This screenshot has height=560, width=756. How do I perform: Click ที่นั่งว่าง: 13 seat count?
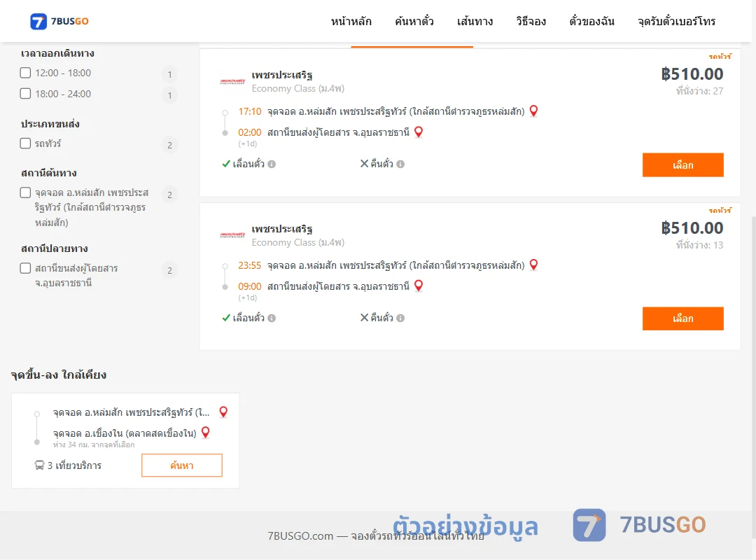coord(699,245)
